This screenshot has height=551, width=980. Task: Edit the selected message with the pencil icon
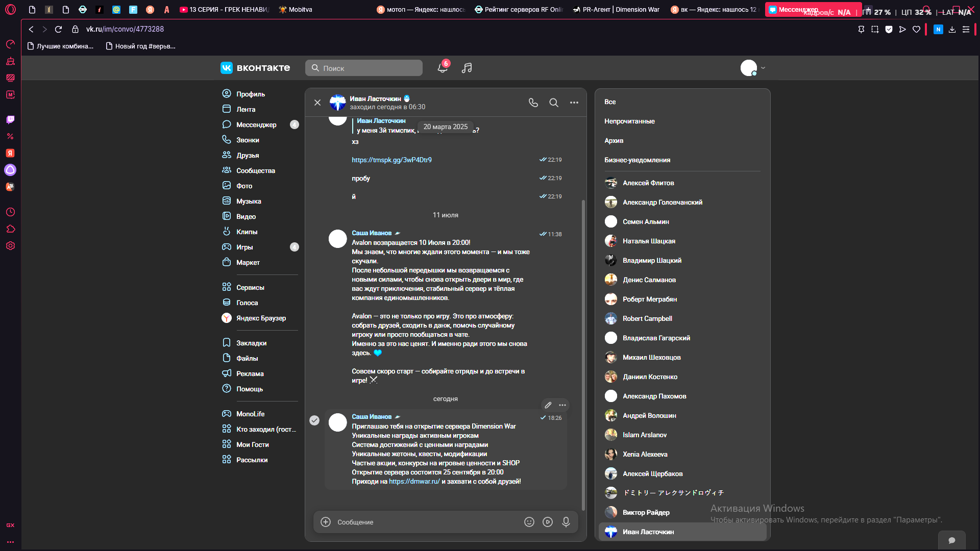point(548,405)
